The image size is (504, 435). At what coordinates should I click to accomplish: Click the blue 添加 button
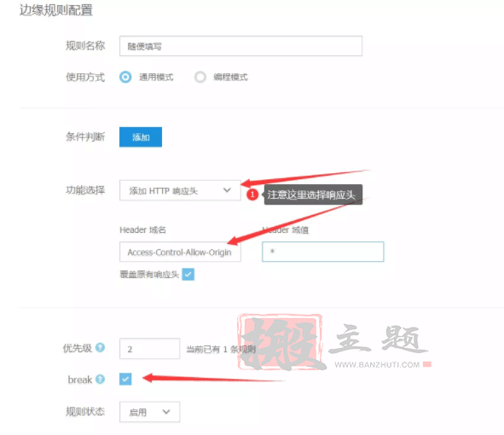click(141, 137)
